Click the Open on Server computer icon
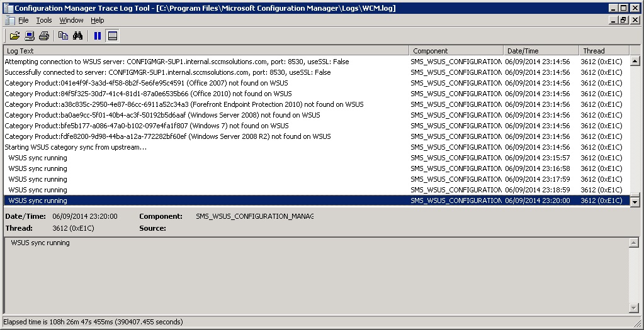The image size is (644, 330). [29, 36]
